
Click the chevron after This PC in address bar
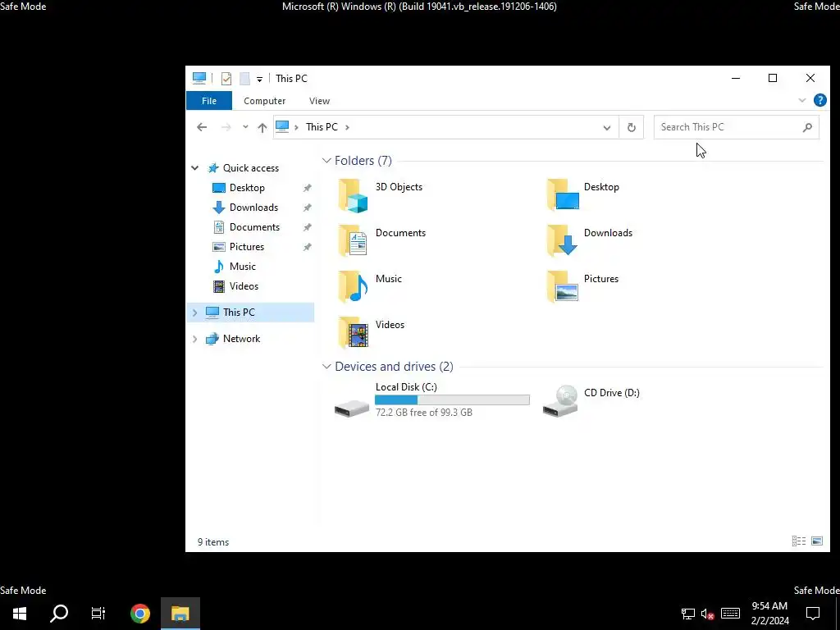click(347, 127)
